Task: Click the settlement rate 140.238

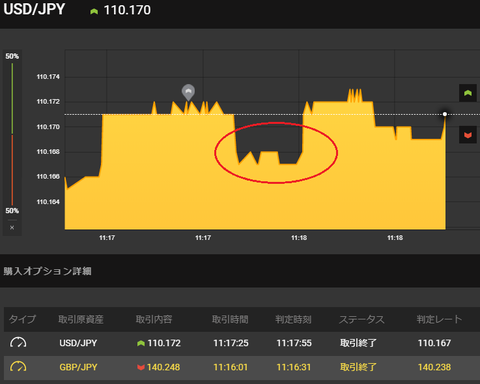Action: tap(434, 367)
